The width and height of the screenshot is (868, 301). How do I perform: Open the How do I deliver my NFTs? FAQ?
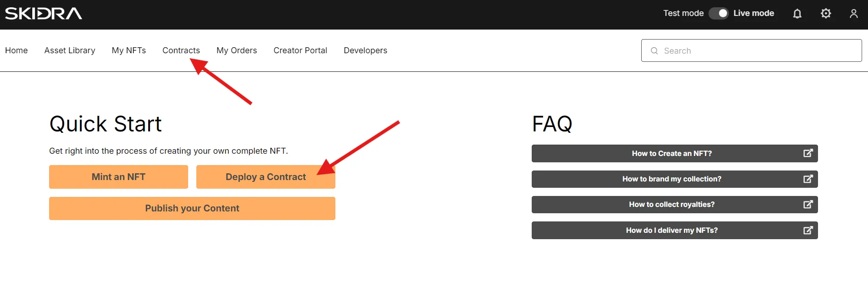click(675, 230)
